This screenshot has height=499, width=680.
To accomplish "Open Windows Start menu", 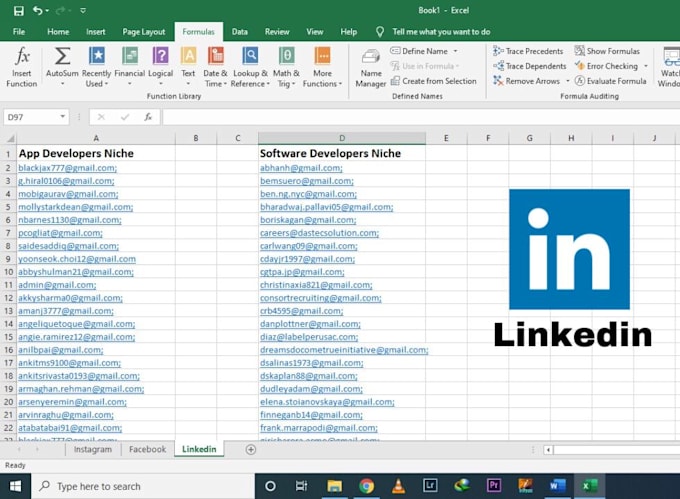I will pos(15,486).
